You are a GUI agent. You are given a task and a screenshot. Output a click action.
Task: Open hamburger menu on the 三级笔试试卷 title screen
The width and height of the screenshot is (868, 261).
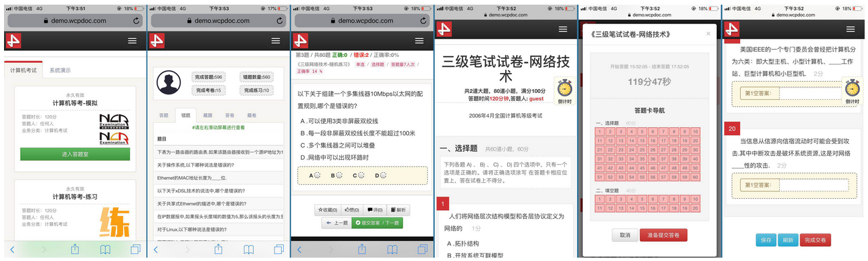(x=563, y=29)
